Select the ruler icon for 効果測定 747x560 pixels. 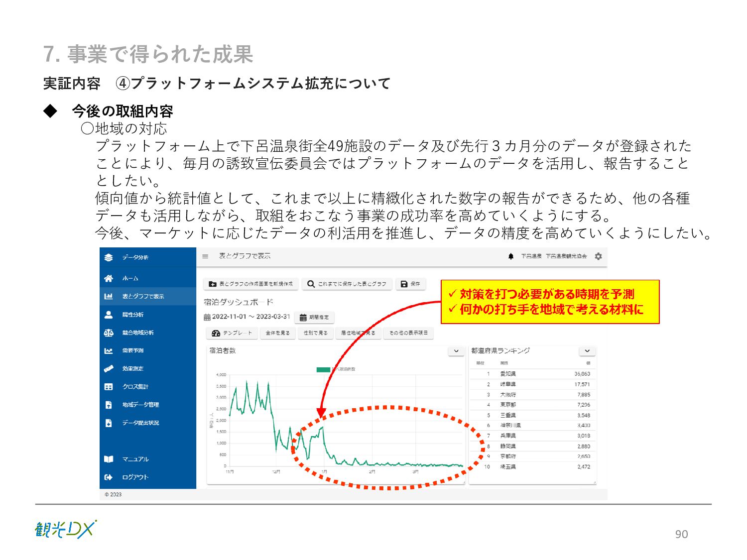[109, 369]
